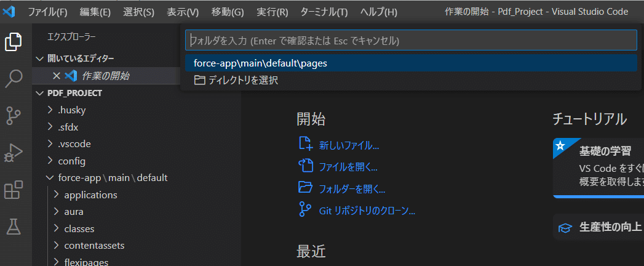
Task: Open the 移動(G) menu
Action: pyautogui.click(x=228, y=12)
